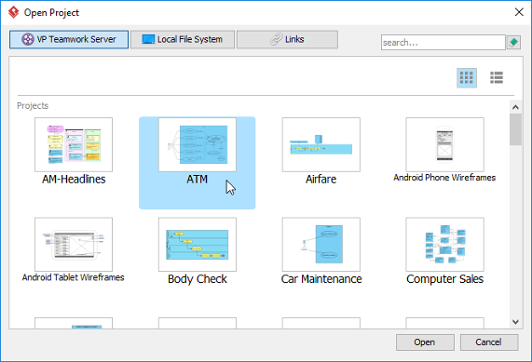Click the Visual Paradigm logo icon in title bar

coord(14,12)
